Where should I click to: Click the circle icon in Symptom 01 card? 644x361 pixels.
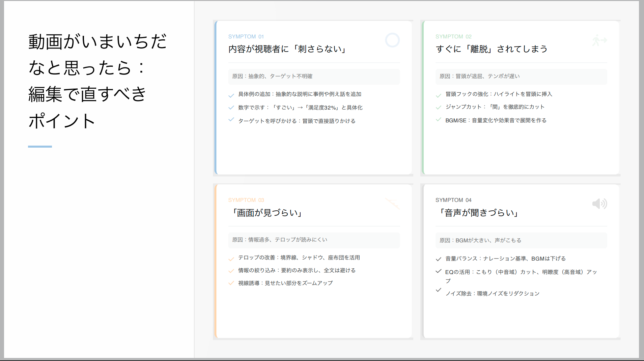[392, 40]
